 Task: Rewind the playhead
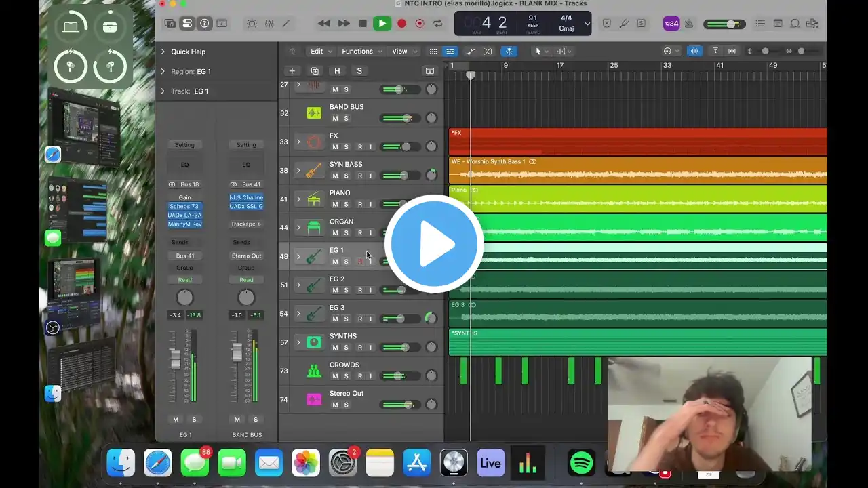324,24
